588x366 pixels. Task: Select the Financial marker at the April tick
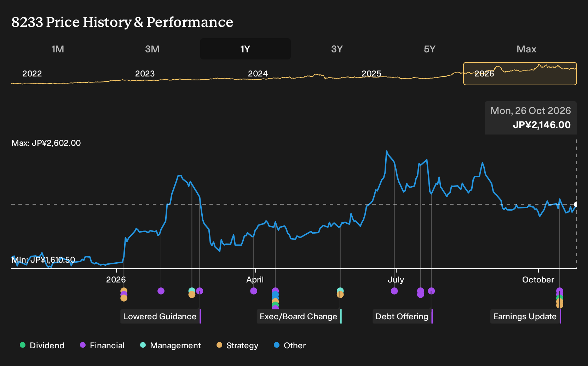254,291
